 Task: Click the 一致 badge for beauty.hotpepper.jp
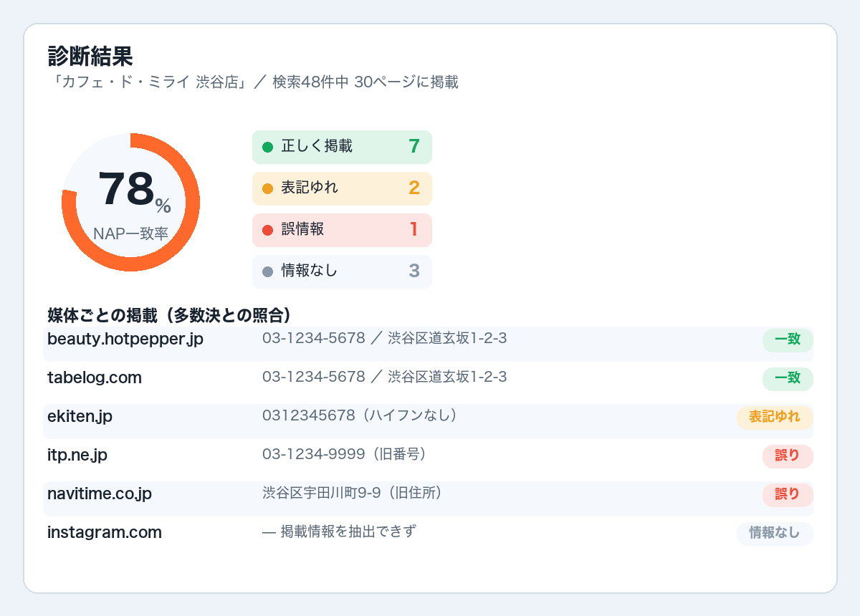(788, 340)
